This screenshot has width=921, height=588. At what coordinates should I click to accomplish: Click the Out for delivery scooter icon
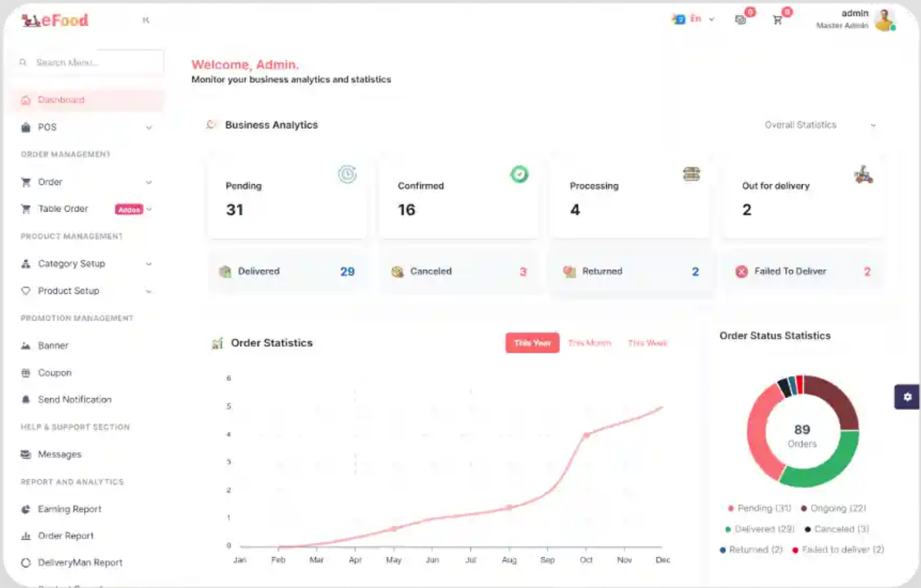[x=863, y=175]
